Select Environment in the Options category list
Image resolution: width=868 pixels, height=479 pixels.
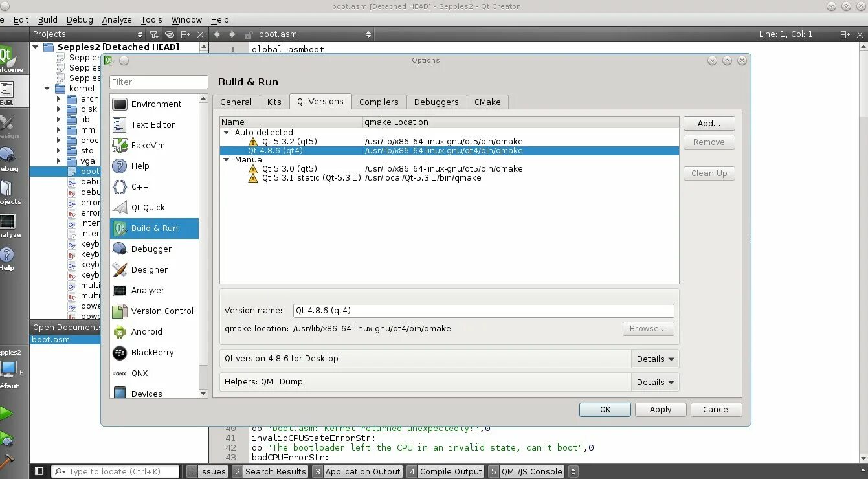154,104
